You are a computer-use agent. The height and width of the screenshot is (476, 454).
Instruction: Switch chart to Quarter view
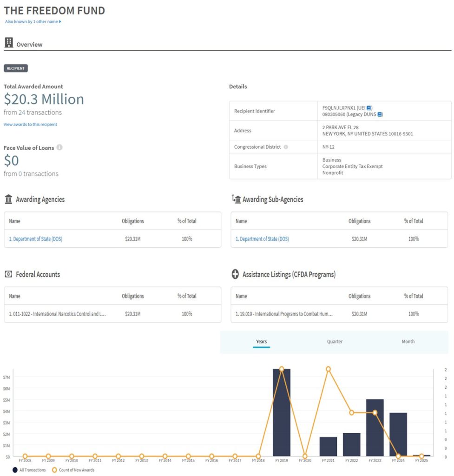(x=335, y=342)
